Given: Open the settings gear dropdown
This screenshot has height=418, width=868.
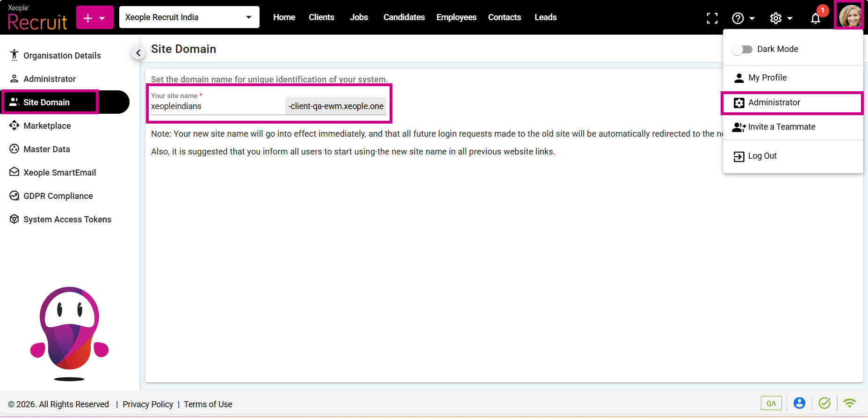Looking at the screenshot, I should click(781, 18).
